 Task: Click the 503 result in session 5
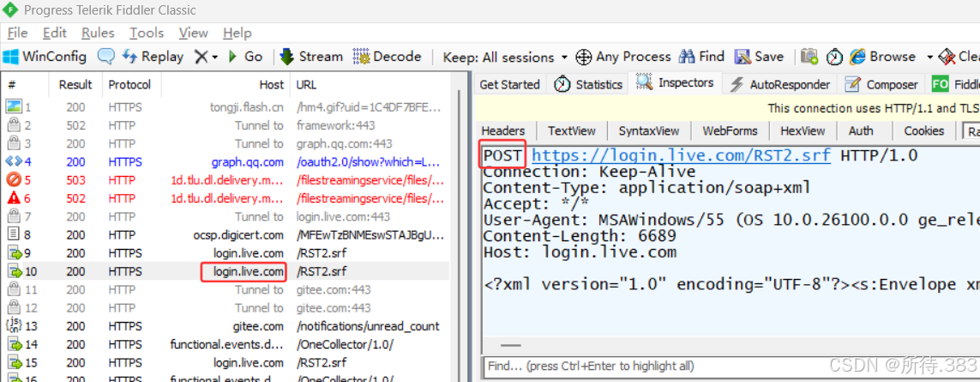(75, 180)
